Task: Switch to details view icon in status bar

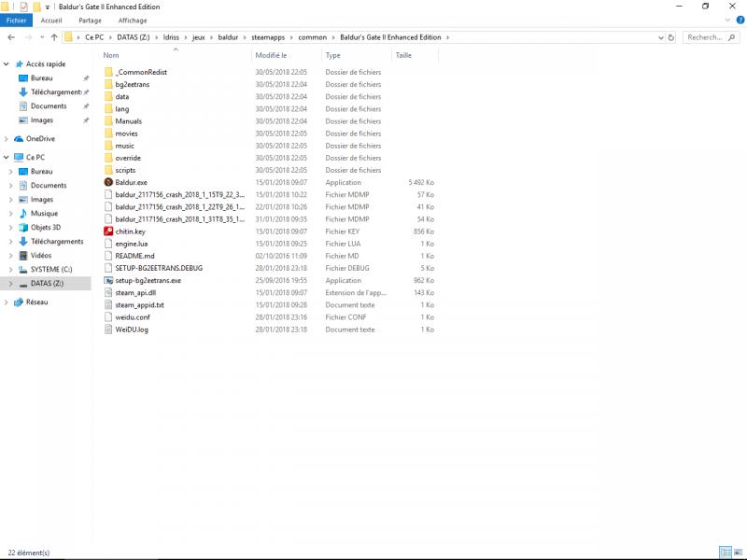Action: 726,553
